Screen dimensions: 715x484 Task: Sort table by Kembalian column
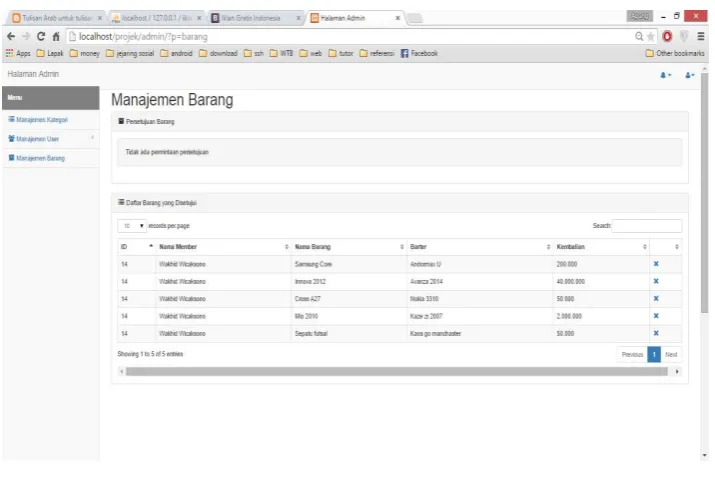click(601, 247)
